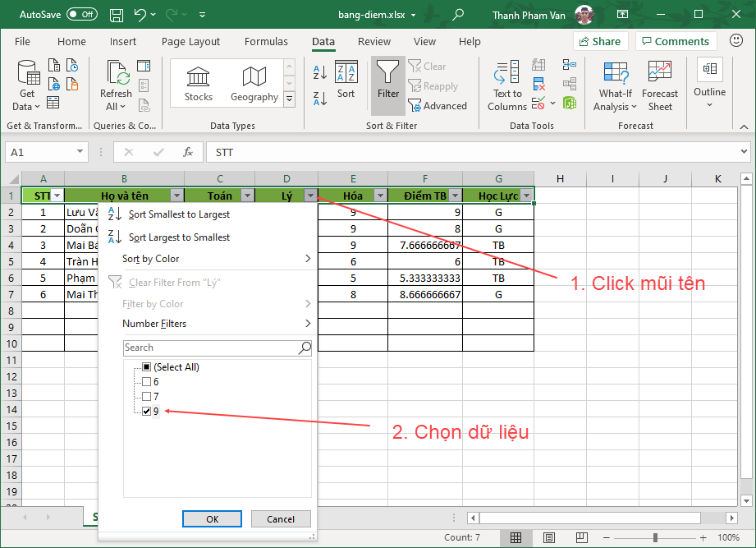Open Customize Quick Access Toolbar dropdown
The width and height of the screenshot is (756, 548).
coord(203,15)
